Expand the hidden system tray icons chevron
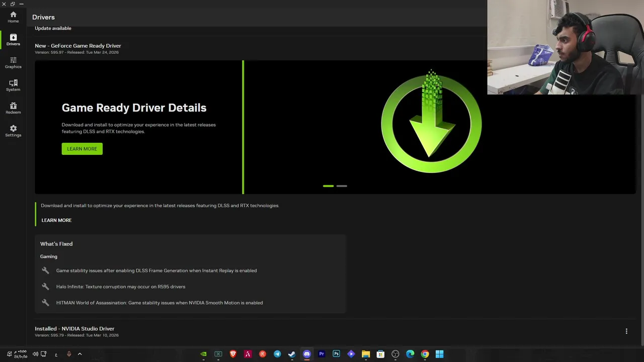 coord(79,354)
